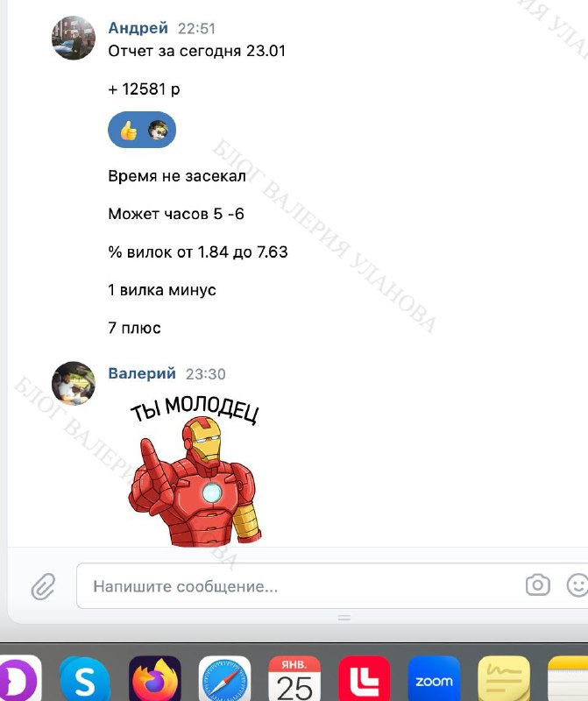Open Safari compass icon in dock
The image size is (588, 701).
tap(224, 678)
